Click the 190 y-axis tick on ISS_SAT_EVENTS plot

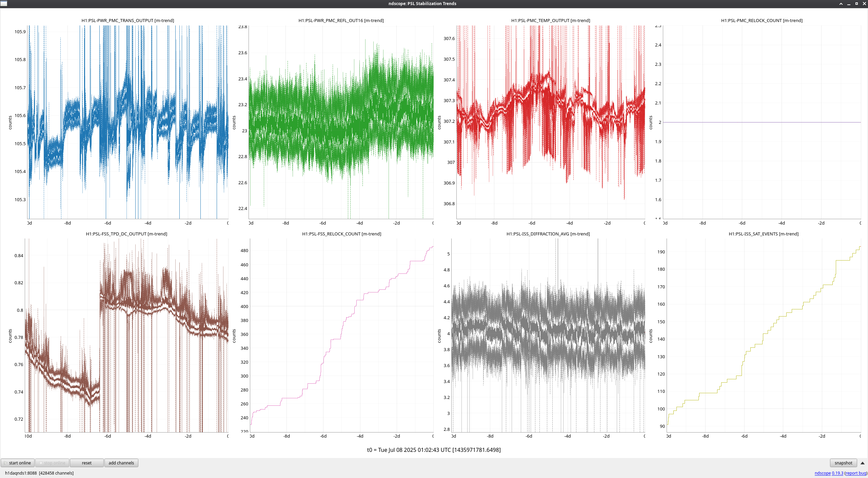pyautogui.click(x=661, y=252)
